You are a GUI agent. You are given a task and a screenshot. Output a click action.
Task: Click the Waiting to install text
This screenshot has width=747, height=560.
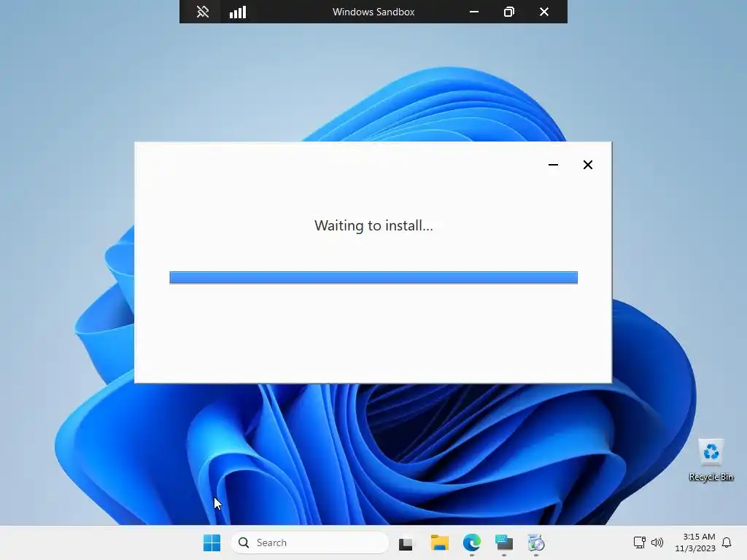click(373, 225)
